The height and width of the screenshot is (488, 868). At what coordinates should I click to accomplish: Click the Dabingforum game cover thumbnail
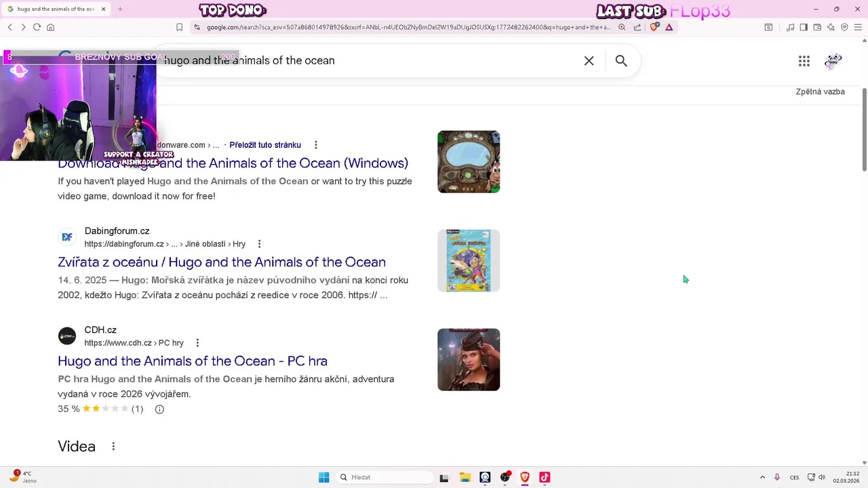click(469, 261)
